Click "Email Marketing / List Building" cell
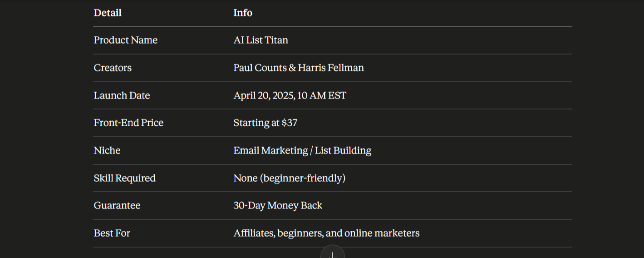This screenshot has height=258, width=644. [x=302, y=150]
